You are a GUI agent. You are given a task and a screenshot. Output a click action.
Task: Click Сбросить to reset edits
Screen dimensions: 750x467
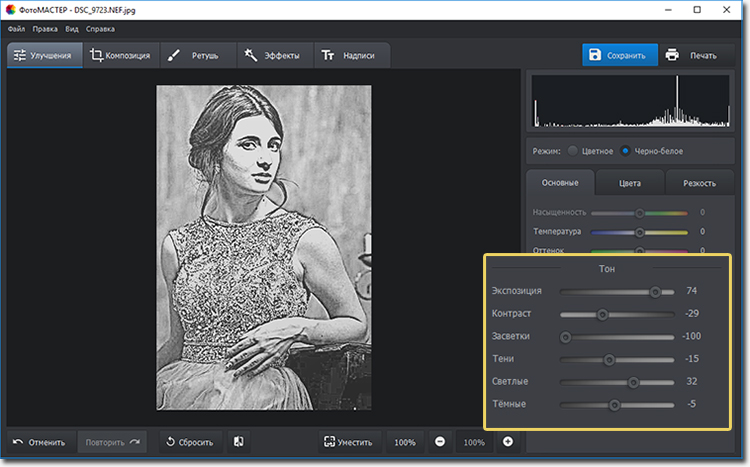click(191, 441)
